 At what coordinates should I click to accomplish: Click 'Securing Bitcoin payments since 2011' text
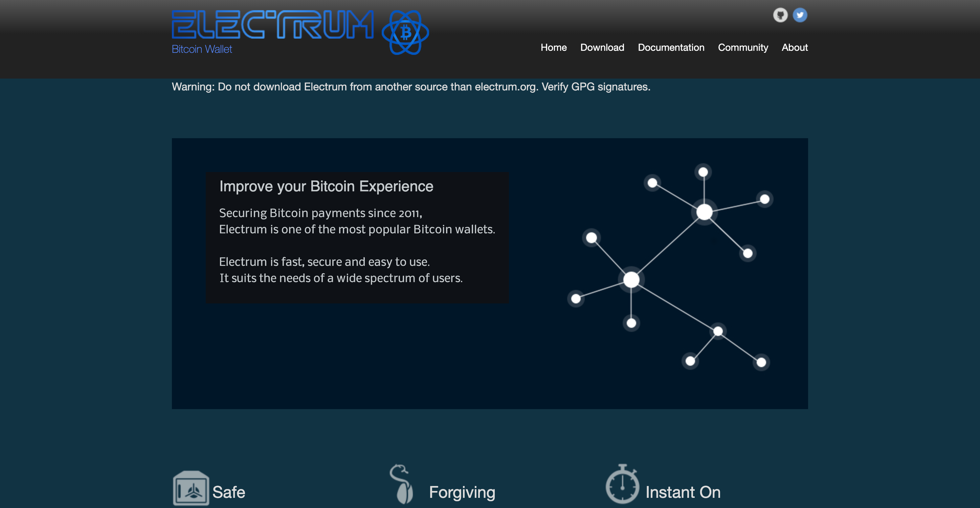click(320, 213)
